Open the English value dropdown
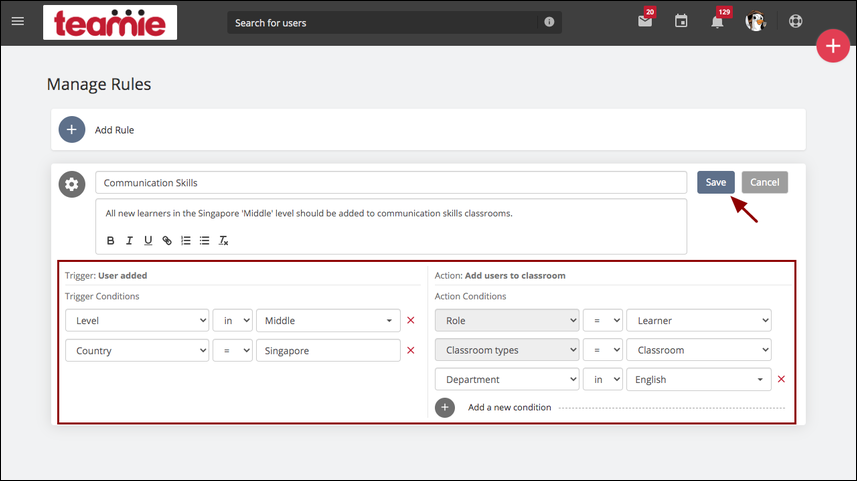 coord(698,379)
